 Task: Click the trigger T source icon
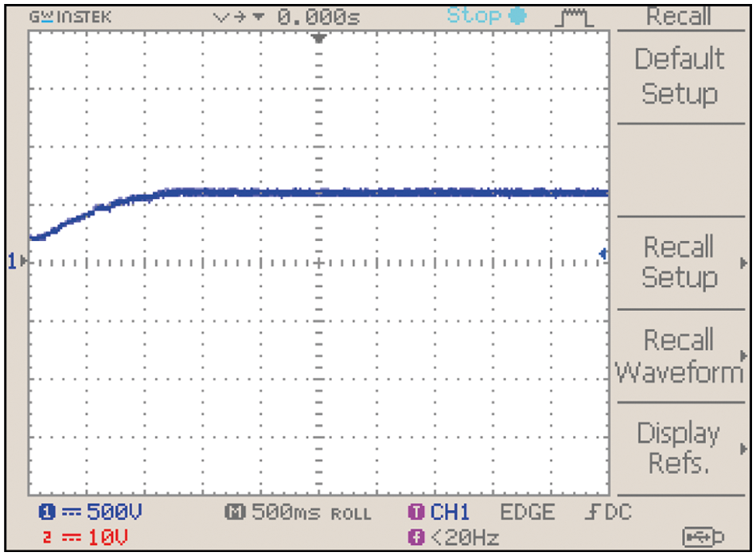point(416,512)
